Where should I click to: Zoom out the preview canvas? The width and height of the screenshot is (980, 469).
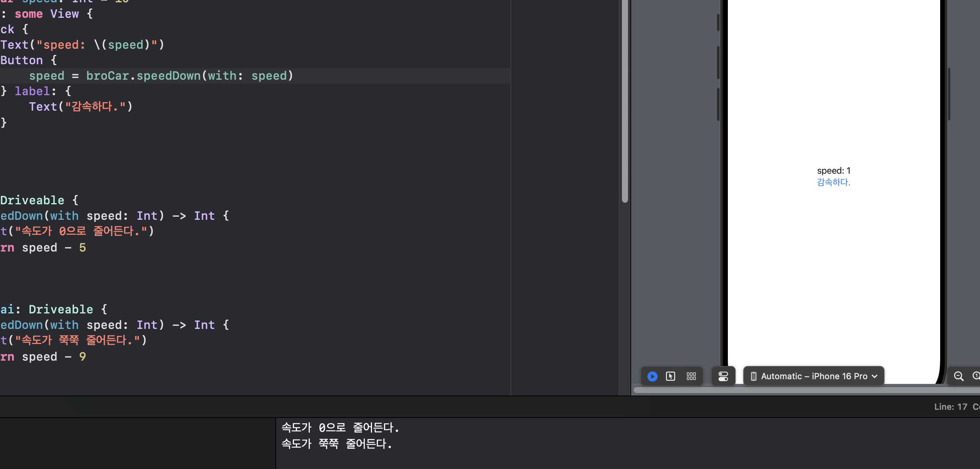coord(958,376)
